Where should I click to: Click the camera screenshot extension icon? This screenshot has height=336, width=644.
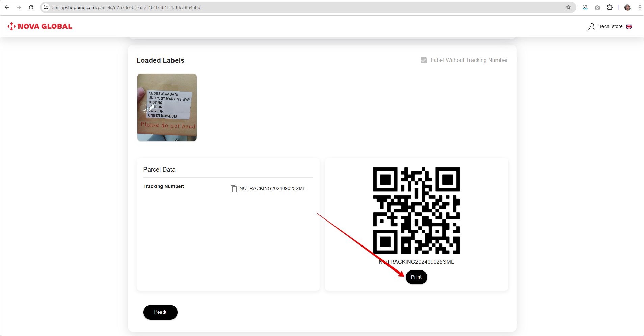597,7
